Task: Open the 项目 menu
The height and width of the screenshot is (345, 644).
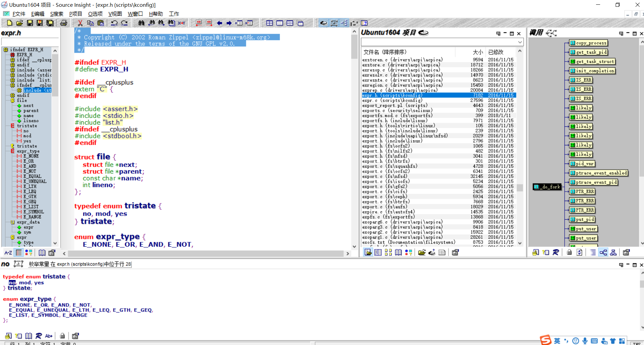Action: tap(75, 14)
